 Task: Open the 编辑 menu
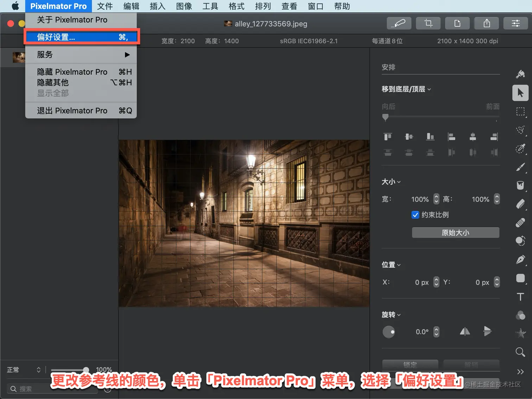[x=131, y=6]
